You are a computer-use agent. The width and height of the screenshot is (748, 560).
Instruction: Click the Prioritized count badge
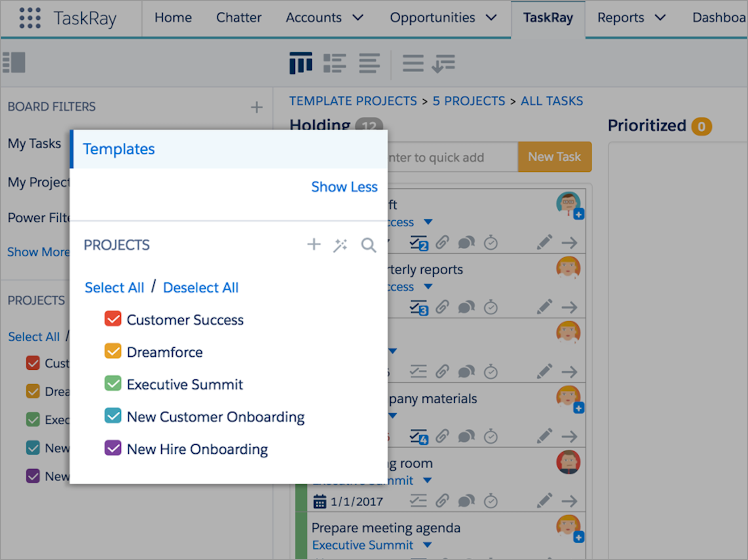click(x=702, y=126)
